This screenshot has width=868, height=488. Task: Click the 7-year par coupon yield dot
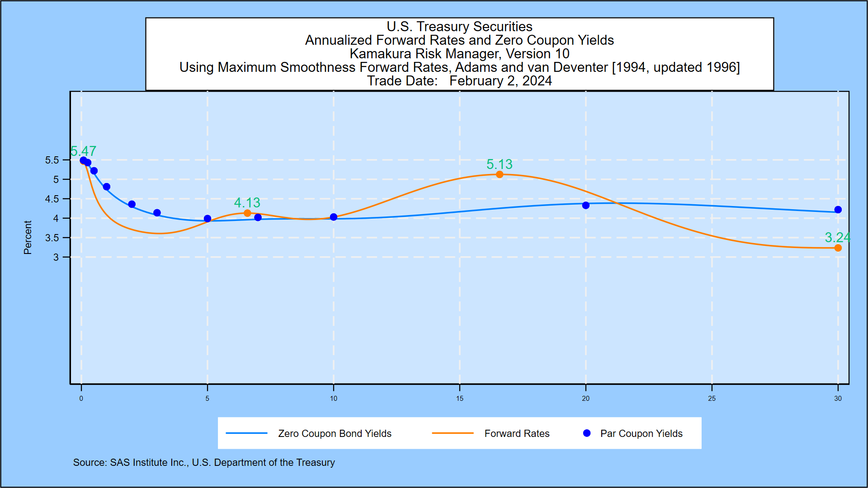point(258,218)
